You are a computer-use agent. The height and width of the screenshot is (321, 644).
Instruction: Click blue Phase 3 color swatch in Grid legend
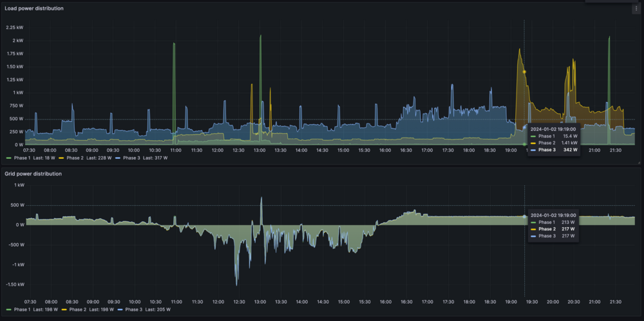[x=120, y=310]
